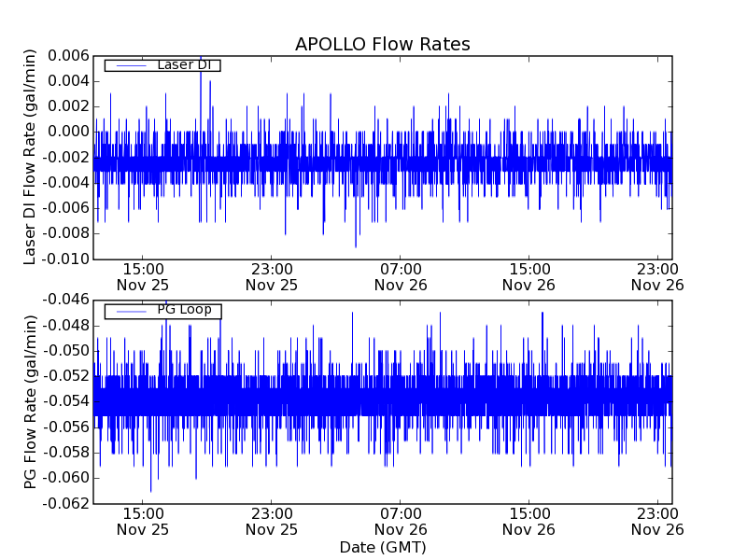Click the 'APOLLO Flow Rates' chart title
This screenshot has height=560, width=747.
click(x=383, y=44)
